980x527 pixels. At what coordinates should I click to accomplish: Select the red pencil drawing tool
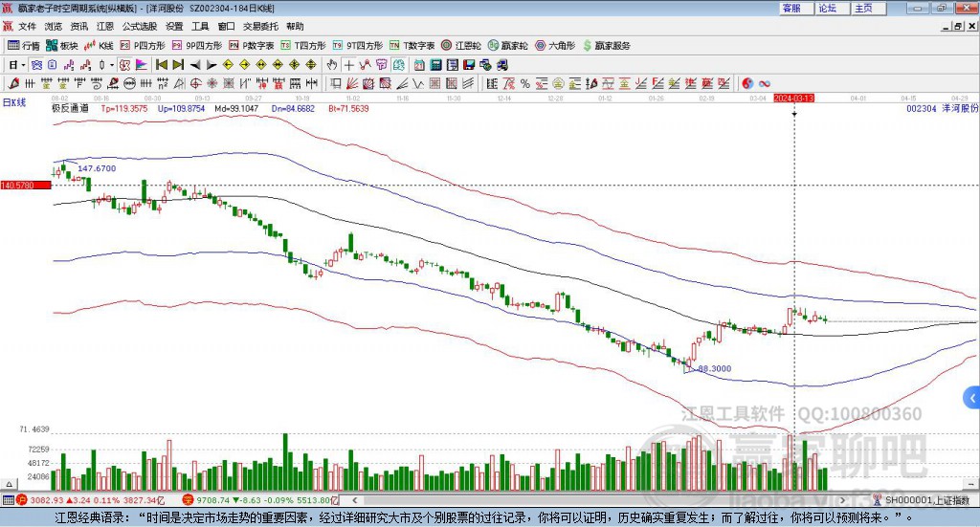tap(13, 83)
